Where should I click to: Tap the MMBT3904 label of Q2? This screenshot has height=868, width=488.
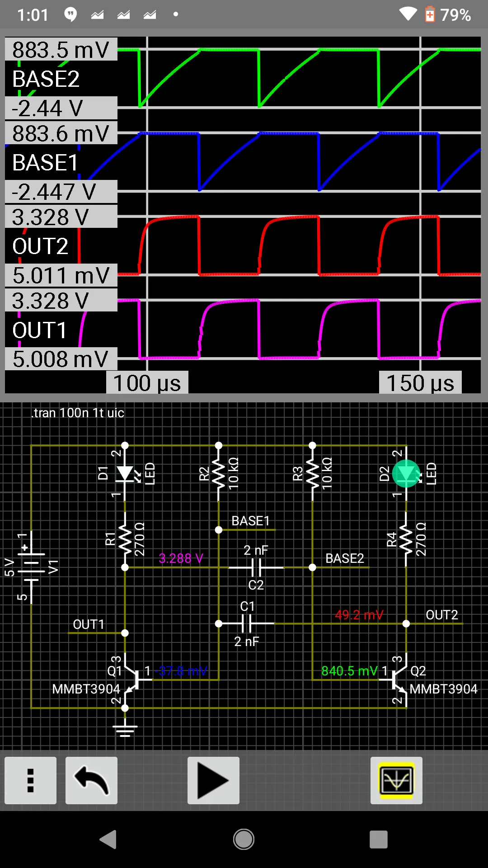pyautogui.click(x=443, y=689)
